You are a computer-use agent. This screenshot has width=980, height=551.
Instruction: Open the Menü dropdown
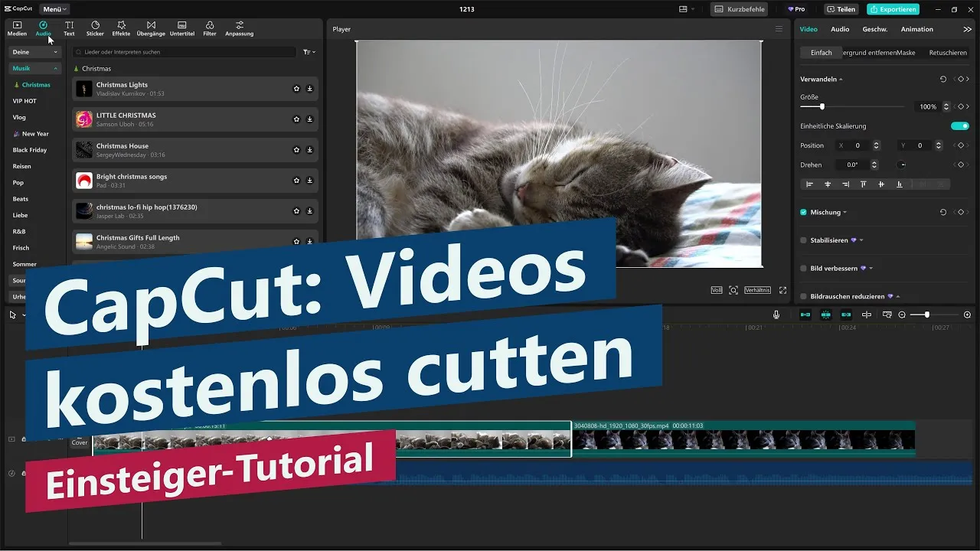[x=55, y=9]
